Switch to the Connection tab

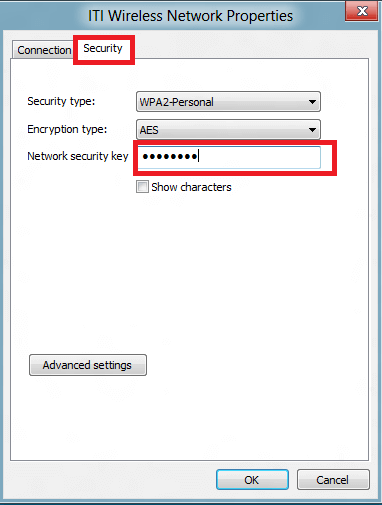point(44,50)
